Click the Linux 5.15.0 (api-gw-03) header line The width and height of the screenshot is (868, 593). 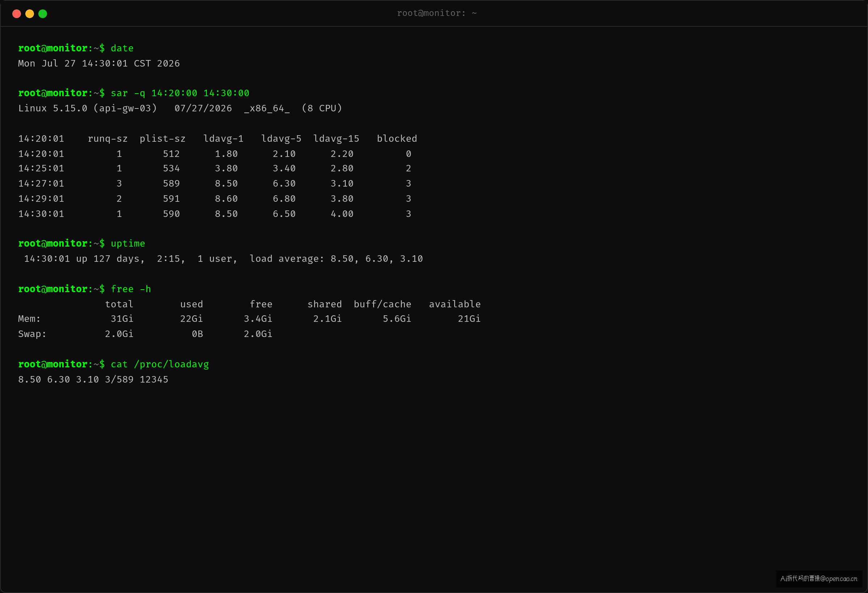tap(180, 108)
